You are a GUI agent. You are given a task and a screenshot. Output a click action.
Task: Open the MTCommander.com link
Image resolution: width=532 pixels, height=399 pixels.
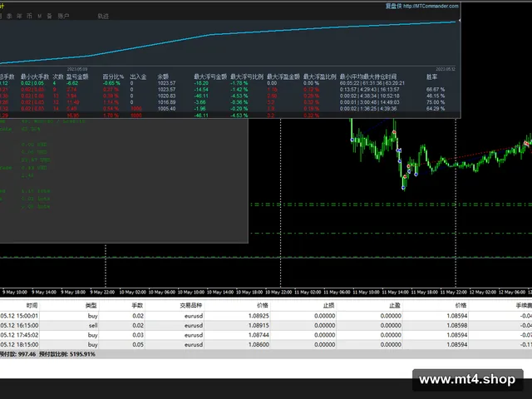pos(431,6)
